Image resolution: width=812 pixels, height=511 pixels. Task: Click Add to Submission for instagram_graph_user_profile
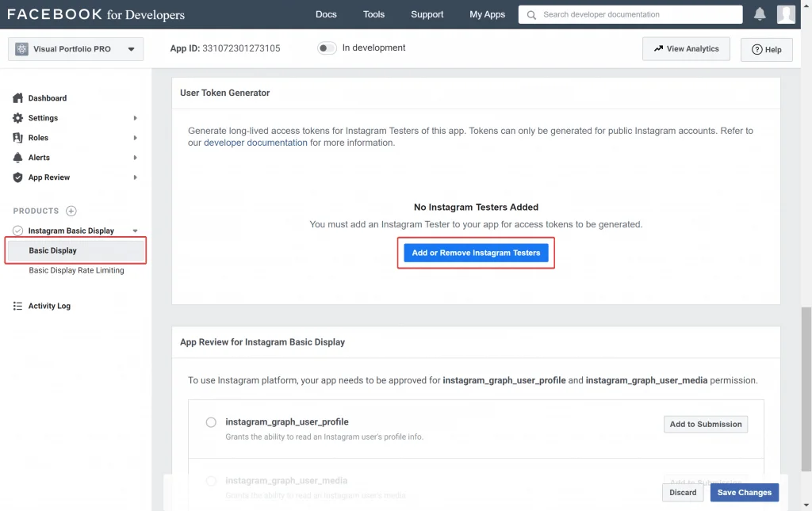pos(706,424)
